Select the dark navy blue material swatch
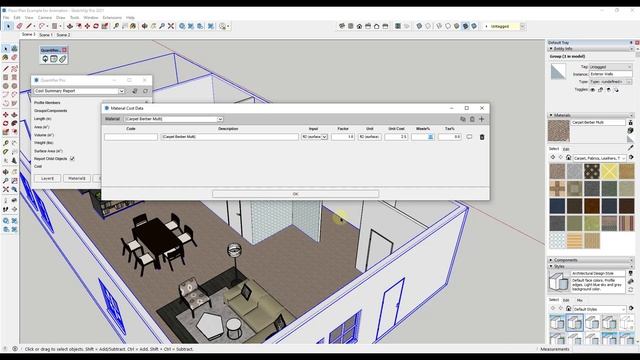Screen dimensions: 640x360 (x=557, y=206)
